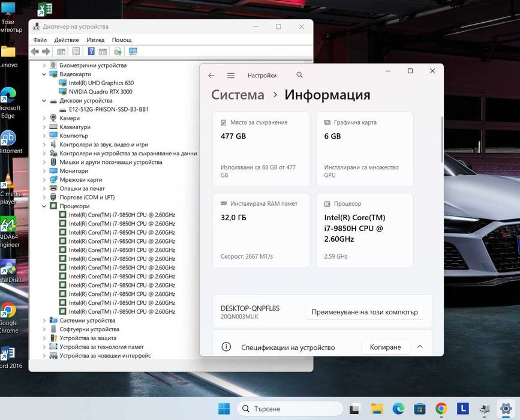
Task: Open the Изглед menu
Action: (x=95, y=40)
